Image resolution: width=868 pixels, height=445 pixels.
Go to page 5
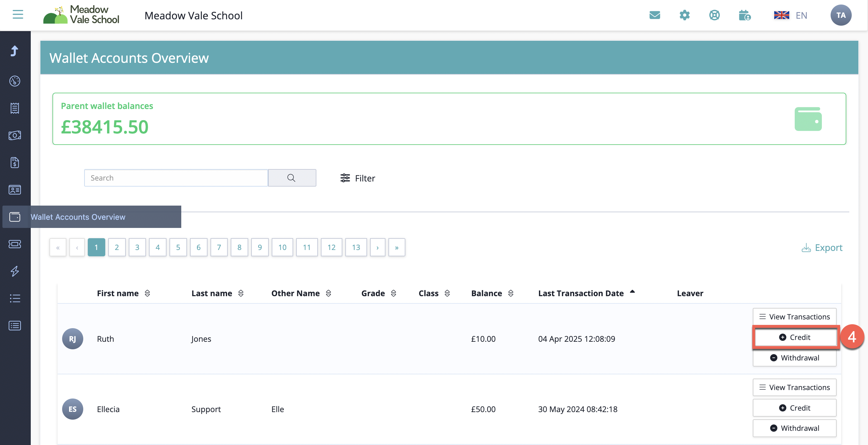point(178,247)
